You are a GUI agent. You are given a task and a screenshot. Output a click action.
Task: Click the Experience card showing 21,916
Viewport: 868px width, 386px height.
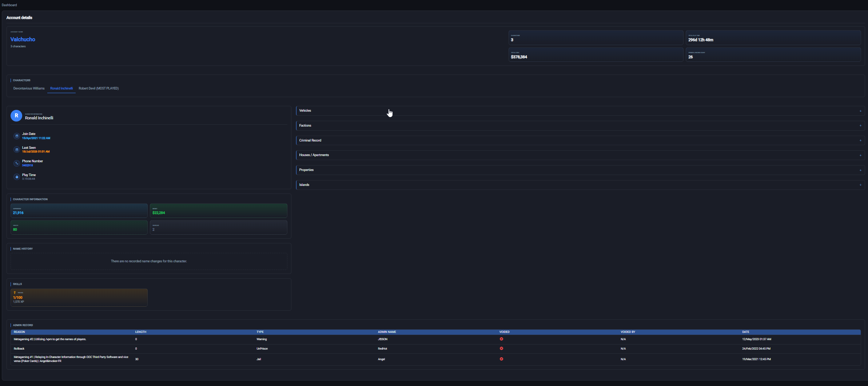tap(79, 211)
